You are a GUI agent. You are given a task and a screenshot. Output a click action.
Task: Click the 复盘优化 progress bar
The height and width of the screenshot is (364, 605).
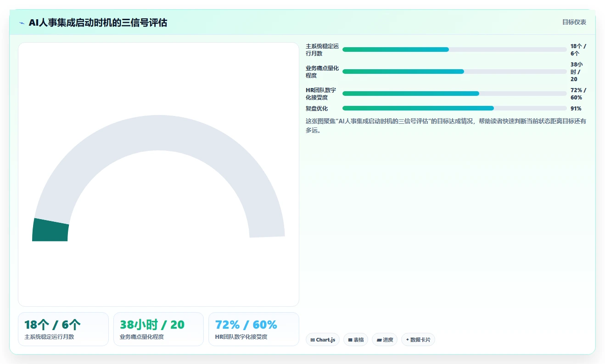pyautogui.click(x=454, y=108)
